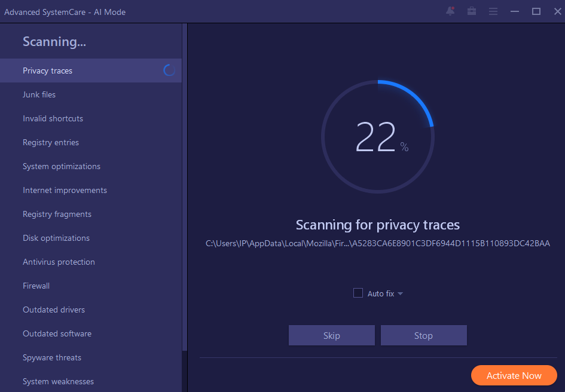Open the hamburger menu icon
The image size is (565, 392).
point(493,11)
